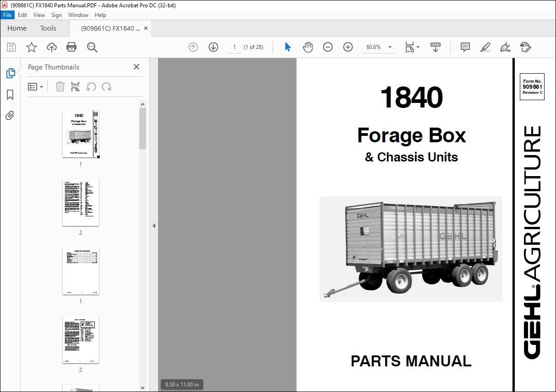Open the File menu

7,15
